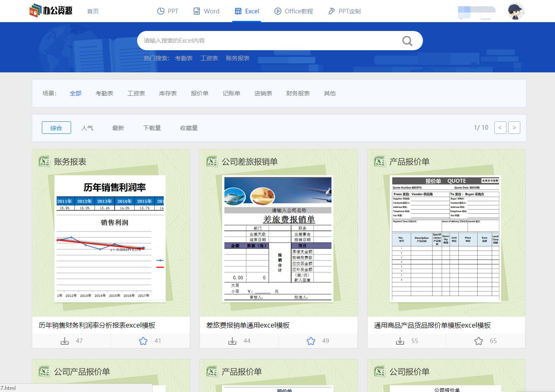This screenshot has width=555, height=392.
Task: Click the download icon on 历年销售财务利润率 template
Action: coord(64,341)
